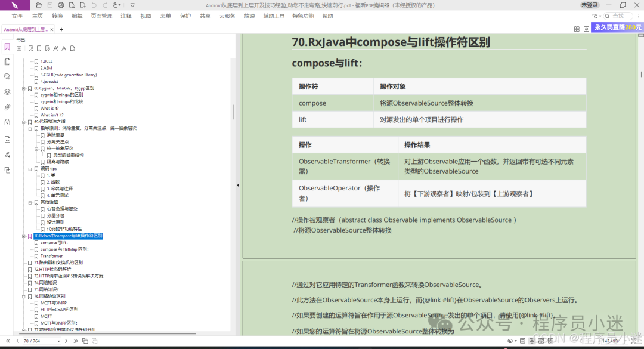Collapse the 70.RxJava中compose与lift bookmark node
Viewport: 644px width, 349px height.
click(24, 236)
